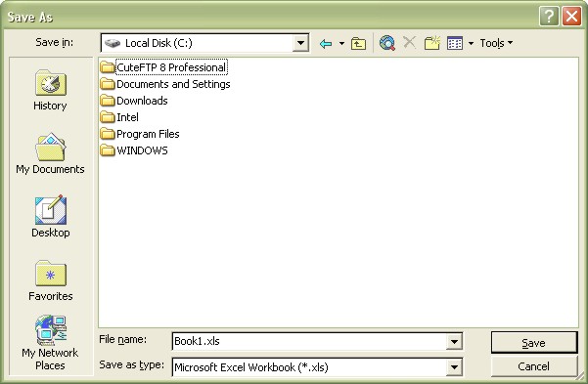Create a new folder with toolbar icon
The width and height of the screenshot is (588, 384).
tap(432, 43)
